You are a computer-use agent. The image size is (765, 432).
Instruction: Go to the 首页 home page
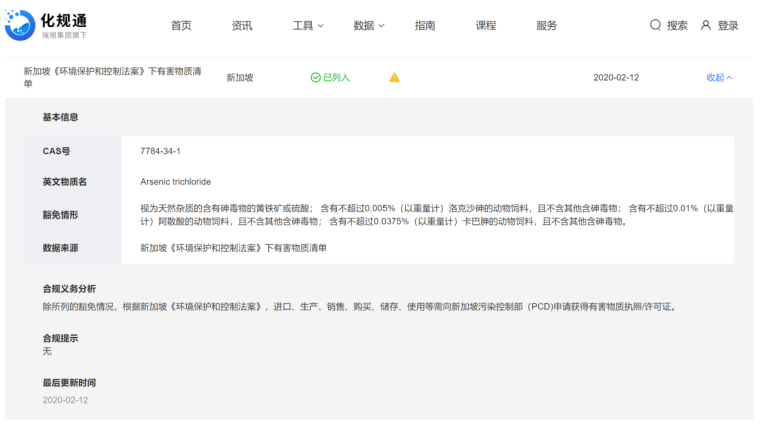pyautogui.click(x=181, y=26)
